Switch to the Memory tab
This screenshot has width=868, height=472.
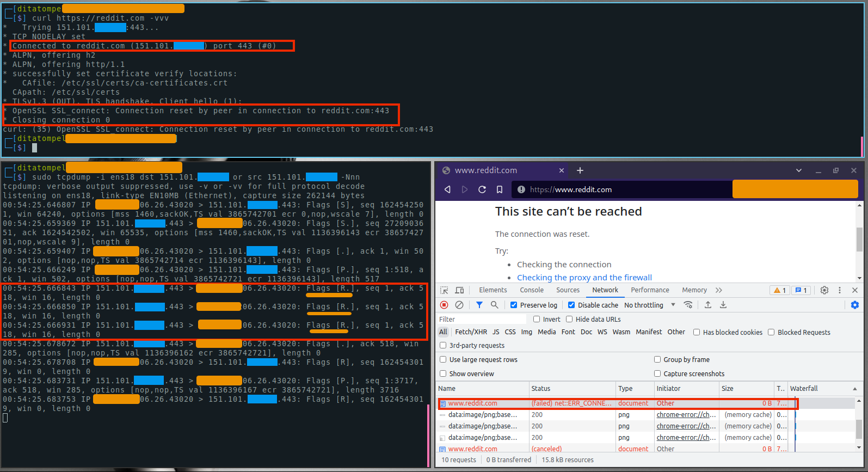(x=694, y=290)
